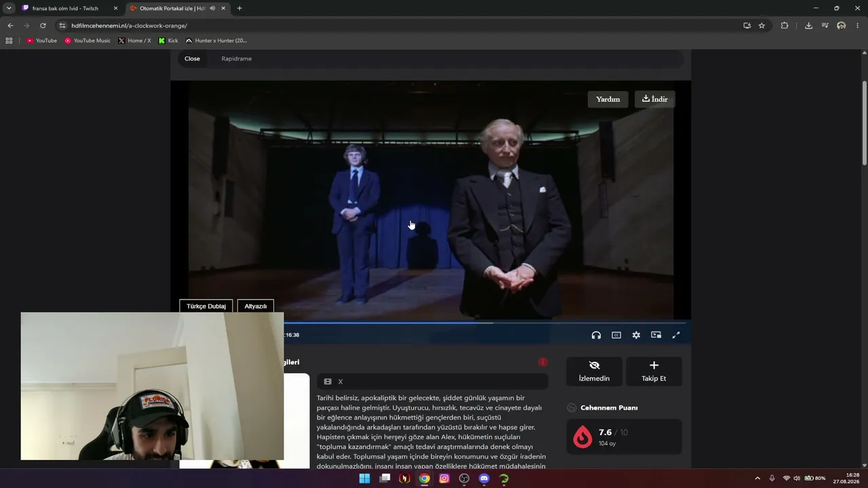Open the Hunter x Hunter bookmark

(216, 41)
